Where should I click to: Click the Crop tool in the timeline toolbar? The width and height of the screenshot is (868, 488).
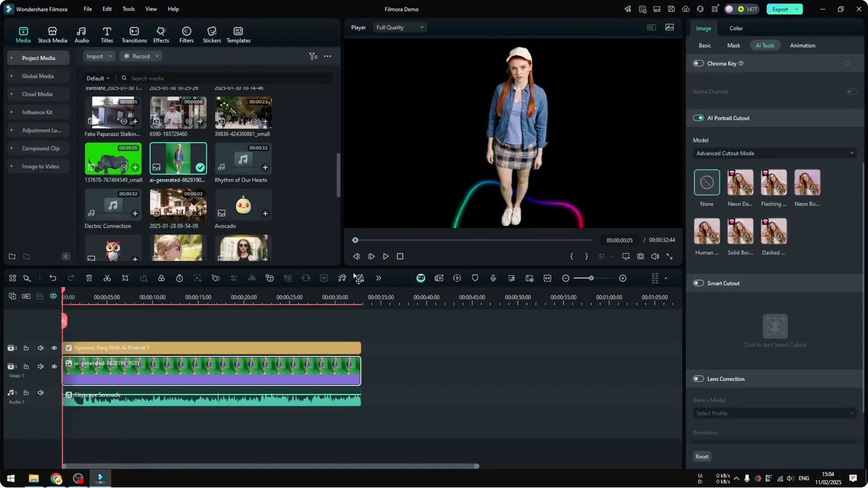tap(125, 278)
